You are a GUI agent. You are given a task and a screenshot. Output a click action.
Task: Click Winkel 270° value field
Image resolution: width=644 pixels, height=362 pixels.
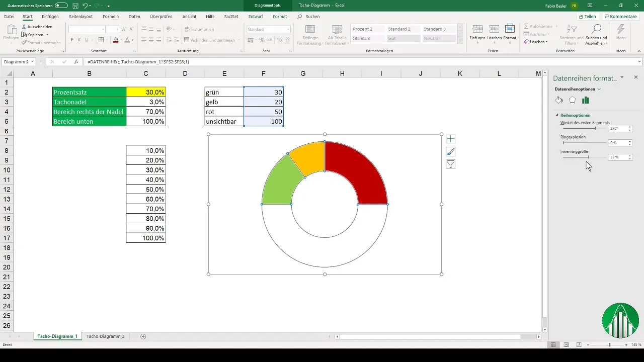(x=617, y=129)
